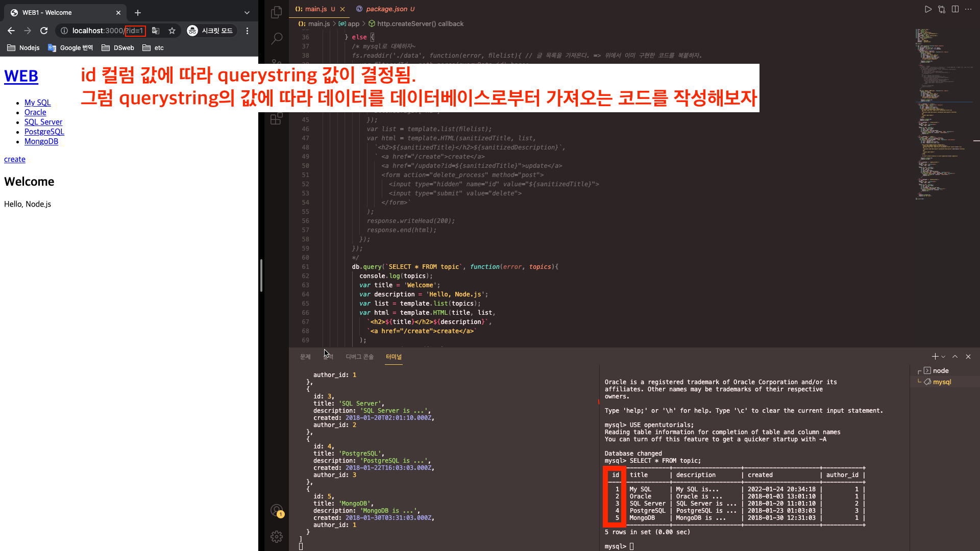Viewport: 980px width, 551px height.
Task: Click the Run code play icon
Action: [928, 9]
